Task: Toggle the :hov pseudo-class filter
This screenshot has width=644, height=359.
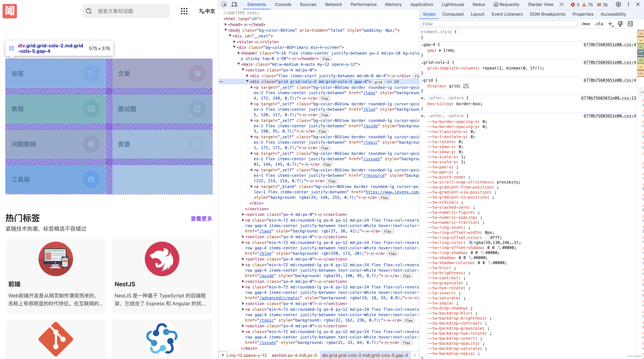Action: (x=585, y=24)
